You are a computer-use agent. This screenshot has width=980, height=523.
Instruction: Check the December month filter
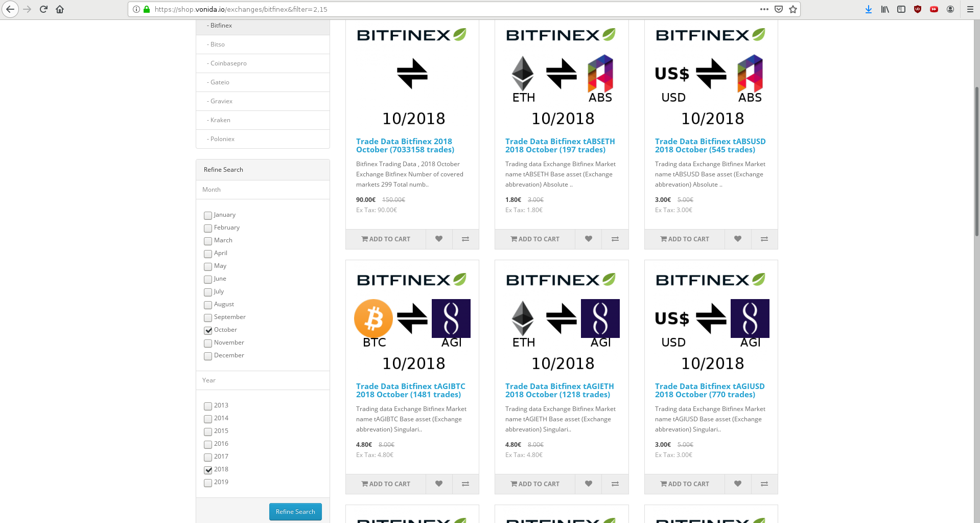(x=208, y=356)
